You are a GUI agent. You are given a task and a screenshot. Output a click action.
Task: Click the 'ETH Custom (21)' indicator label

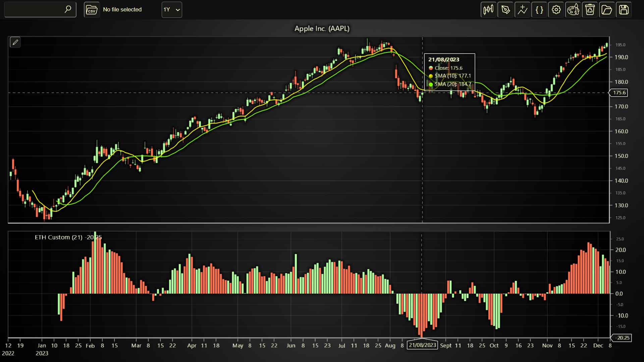coord(59,237)
